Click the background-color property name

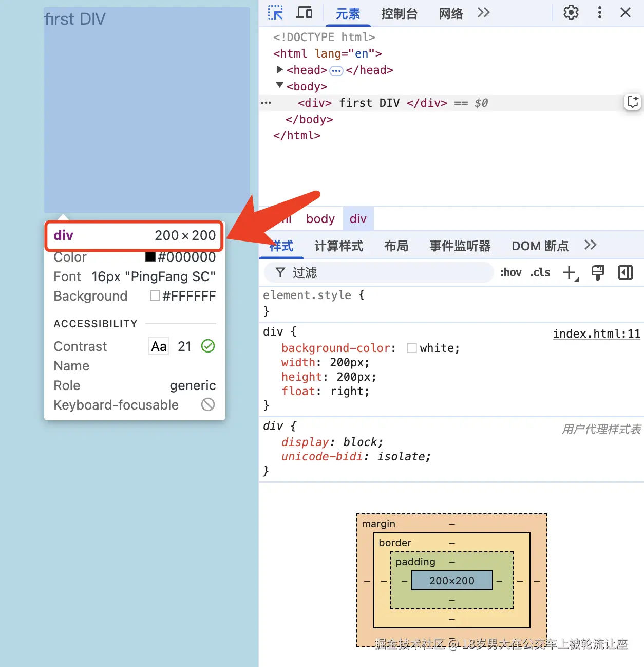336,348
